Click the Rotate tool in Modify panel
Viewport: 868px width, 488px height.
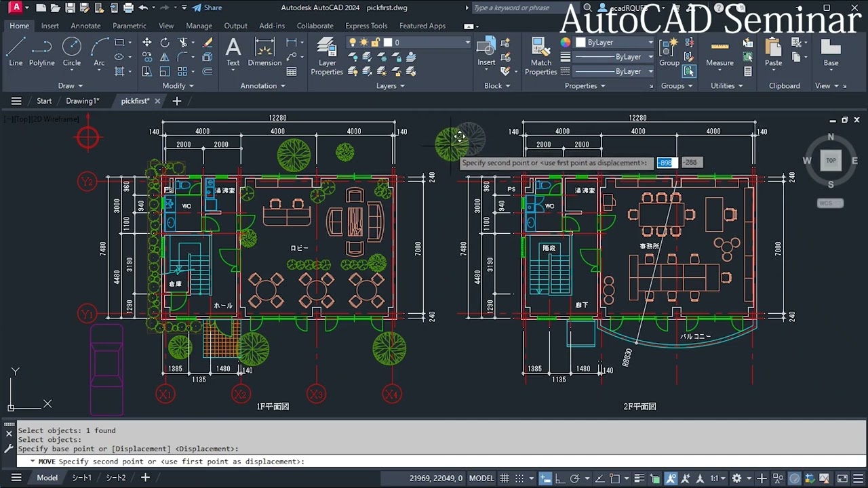pos(165,42)
